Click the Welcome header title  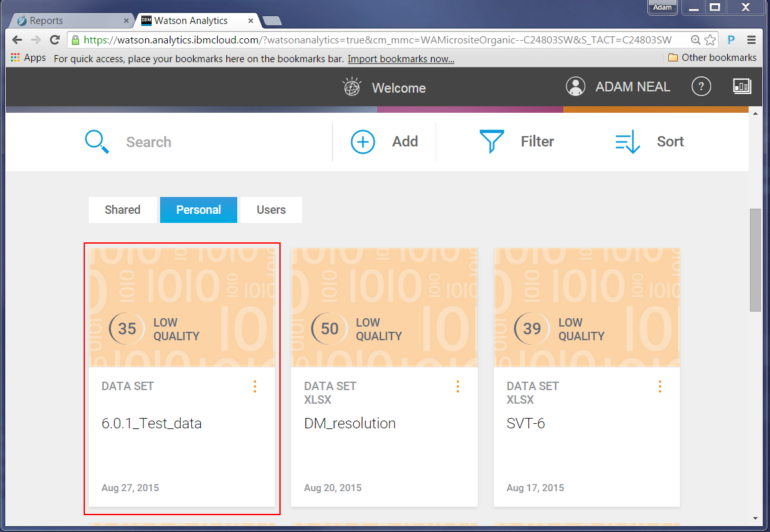[x=399, y=88]
